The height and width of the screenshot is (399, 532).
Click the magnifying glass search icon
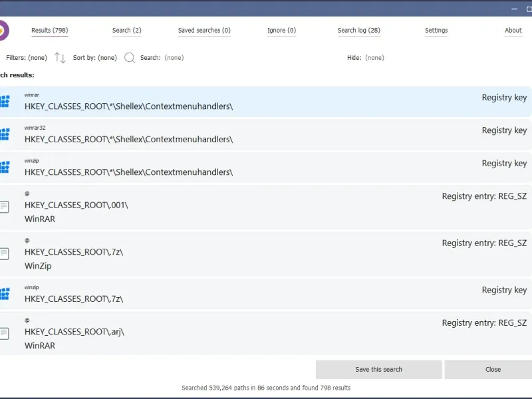pyautogui.click(x=130, y=58)
